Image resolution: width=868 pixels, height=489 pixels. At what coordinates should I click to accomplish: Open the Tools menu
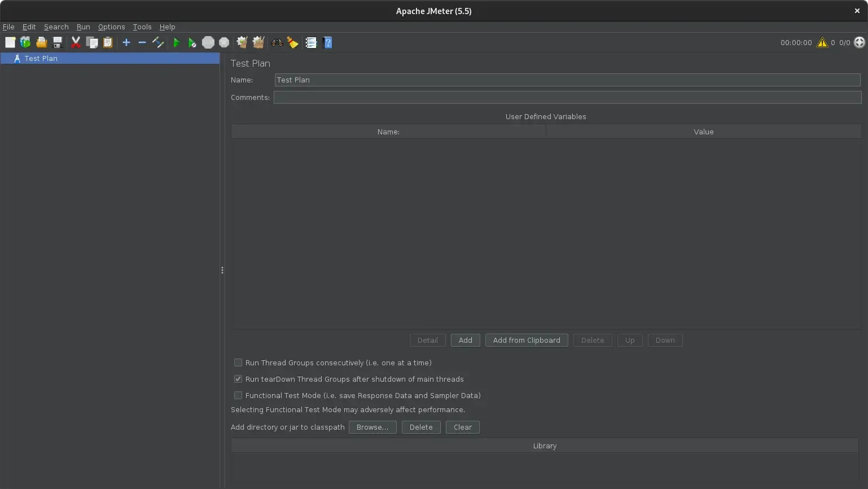(x=142, y=27)
